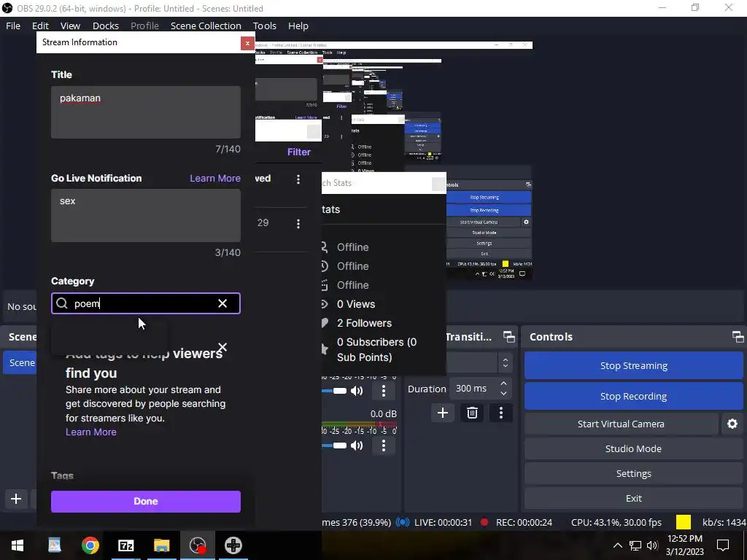The image size is (747, 560).
Task: Open three-dot menu beside the 29 row
Action: [x=298, y=223]
